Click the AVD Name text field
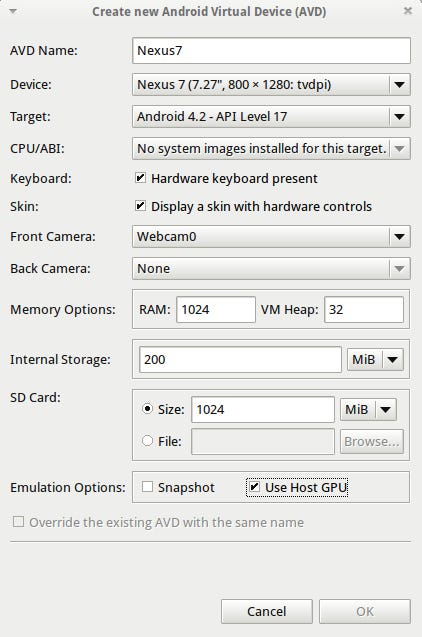The image size is (422, 637). pos(271,50)
